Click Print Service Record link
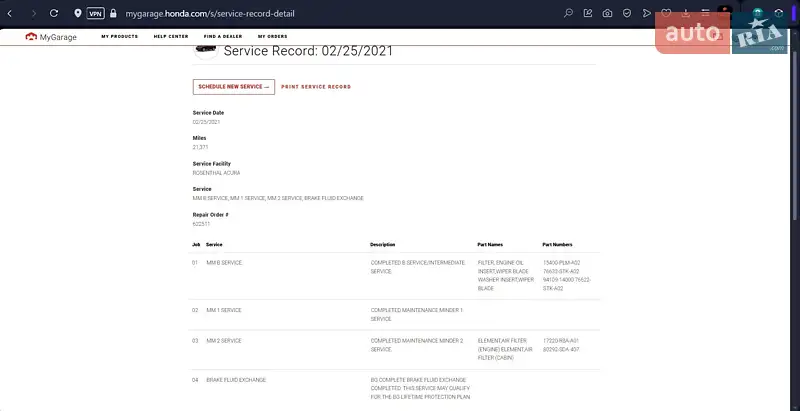This screenshot has height=411, width=800. (x=316, y=87)
